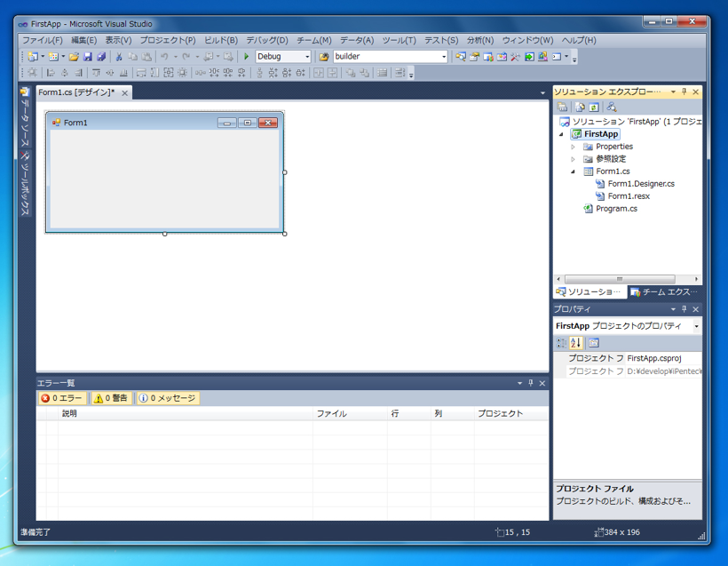Click the New Project toolbar icon
This screenshot has height=566, width=728.
tap(32, 56)
